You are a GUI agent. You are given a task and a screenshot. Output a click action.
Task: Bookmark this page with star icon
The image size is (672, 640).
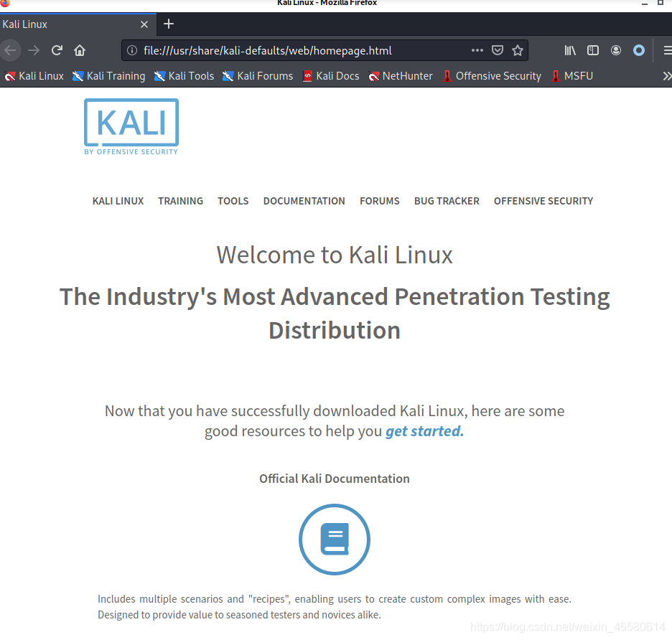[x=518, y=50]
